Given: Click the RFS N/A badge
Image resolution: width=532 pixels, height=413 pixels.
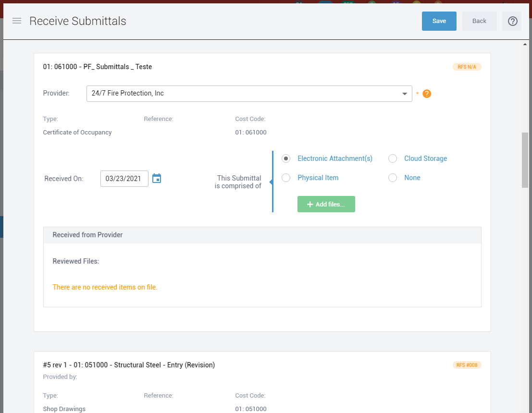Looking at the screenshot, I should 467,67.
